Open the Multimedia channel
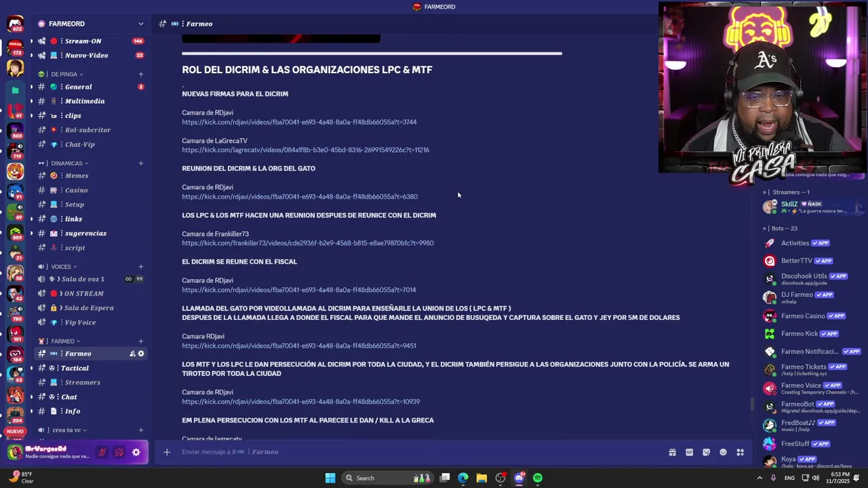This screenshot has height=488, width=868. click(90, 101)
